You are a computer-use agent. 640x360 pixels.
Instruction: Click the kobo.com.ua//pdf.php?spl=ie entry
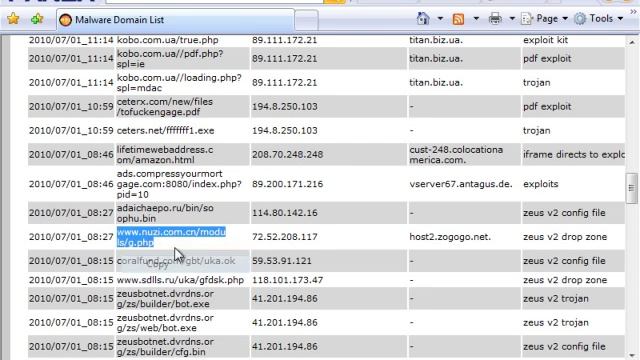click(170, 59)
